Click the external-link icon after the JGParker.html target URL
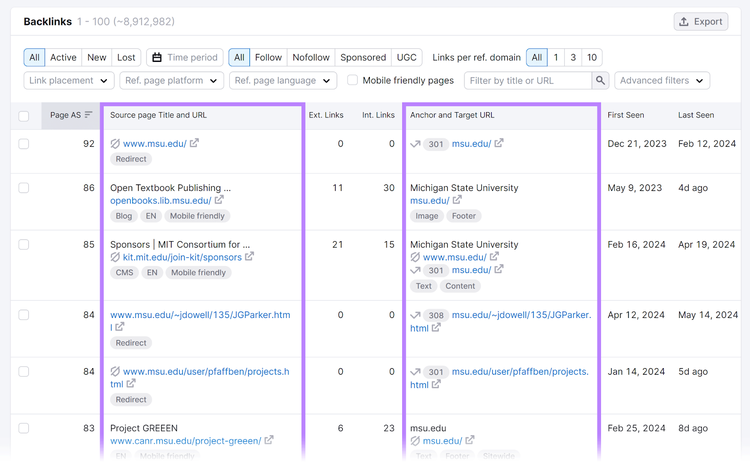The width and height of the screenshot is (750, 462). (436, 328)
